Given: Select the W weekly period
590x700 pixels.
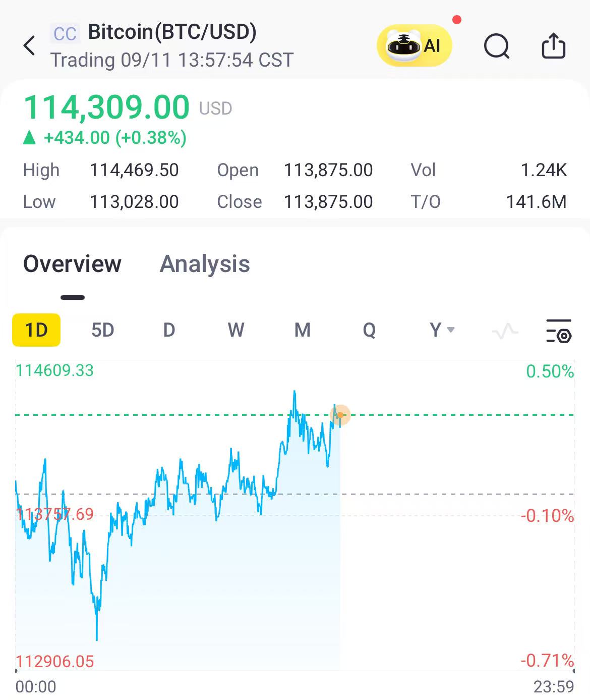Looking at the screenshot, I should [x=236, y=330].
